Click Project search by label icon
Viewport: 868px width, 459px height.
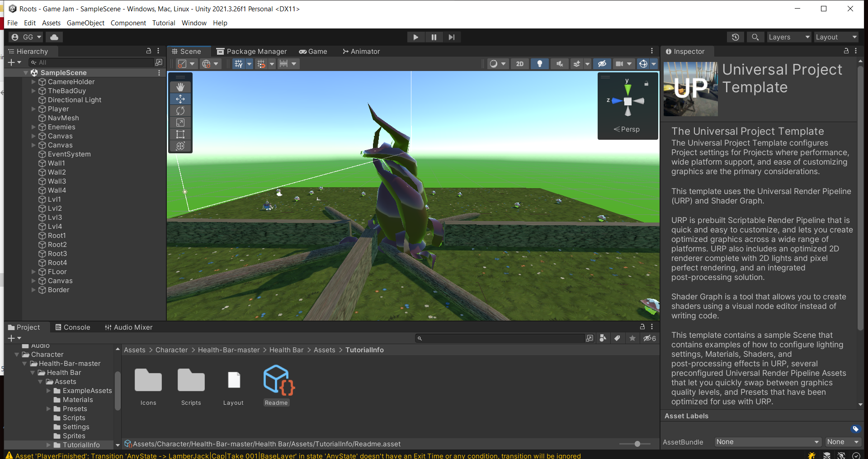[x=617, y=338]
